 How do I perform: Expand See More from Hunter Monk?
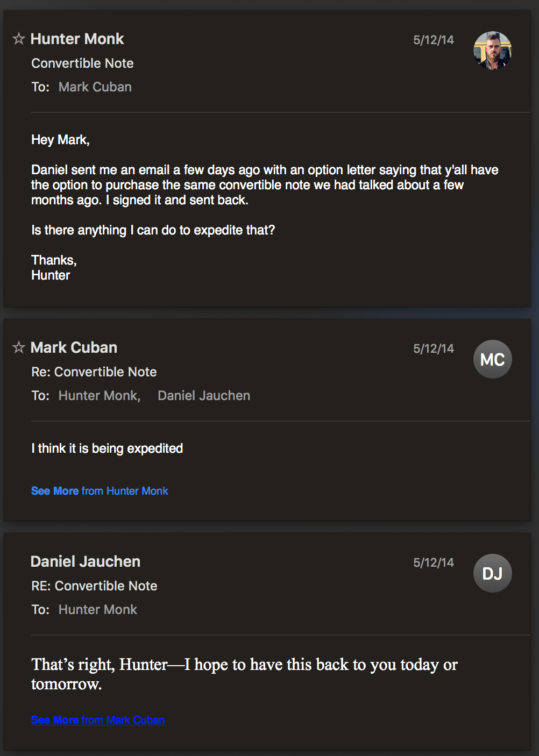tap(100, 491)
